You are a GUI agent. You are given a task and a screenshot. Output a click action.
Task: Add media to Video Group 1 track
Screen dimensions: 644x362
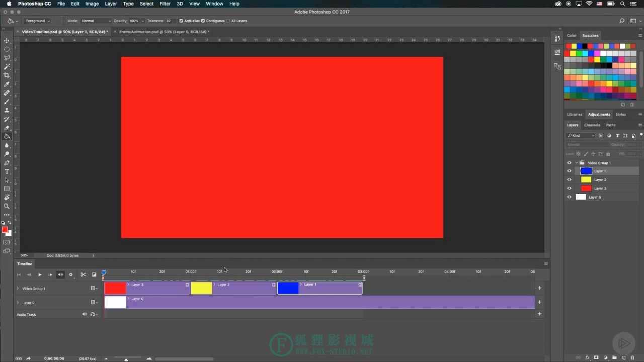[539, 288]
